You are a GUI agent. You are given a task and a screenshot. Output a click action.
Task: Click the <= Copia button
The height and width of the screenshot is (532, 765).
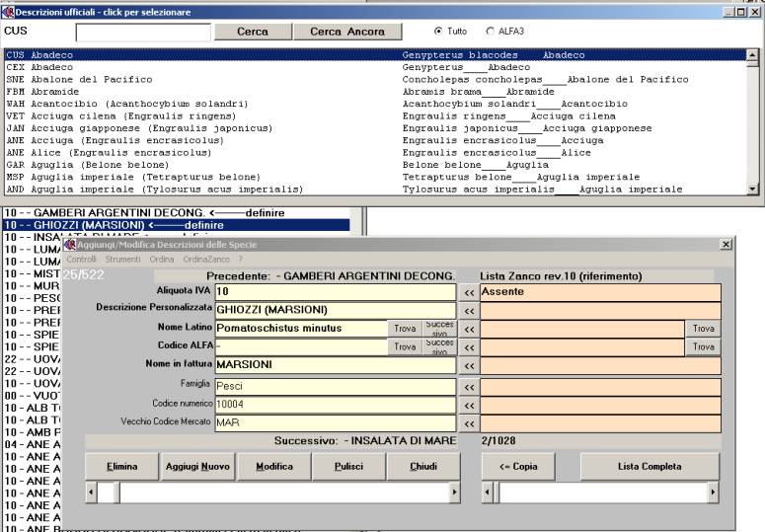pyautogui.click(x=518, y=467)
